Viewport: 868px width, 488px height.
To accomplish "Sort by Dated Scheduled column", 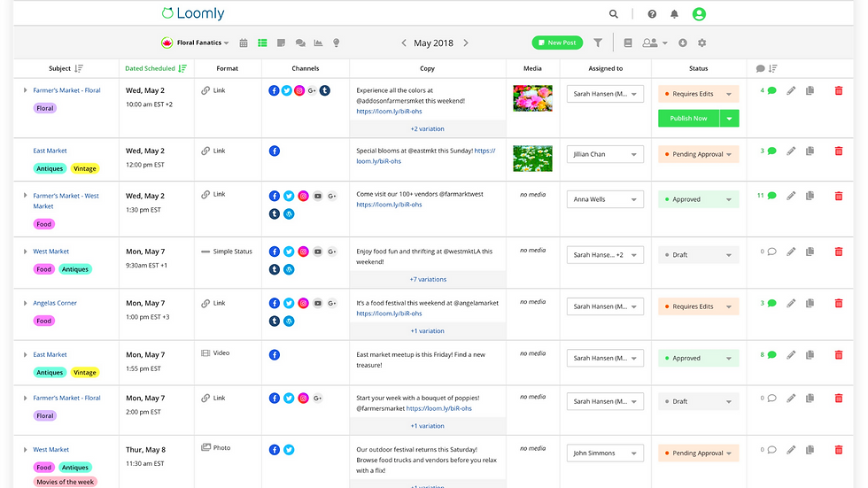I will [x=156, y=68].
